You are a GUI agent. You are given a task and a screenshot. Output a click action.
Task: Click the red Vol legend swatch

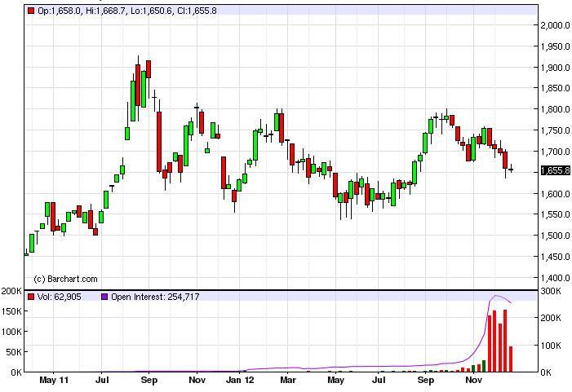[x=31, y=297]
